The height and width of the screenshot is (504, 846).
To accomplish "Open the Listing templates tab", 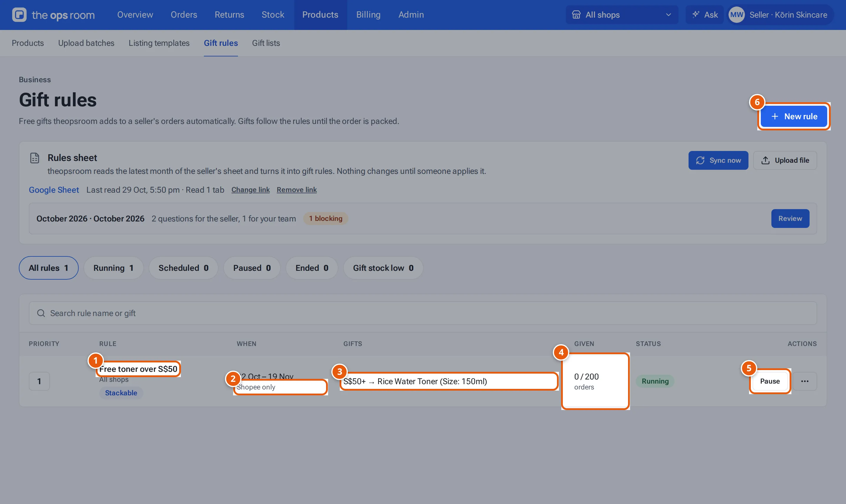I will click(x=159, y=43).
